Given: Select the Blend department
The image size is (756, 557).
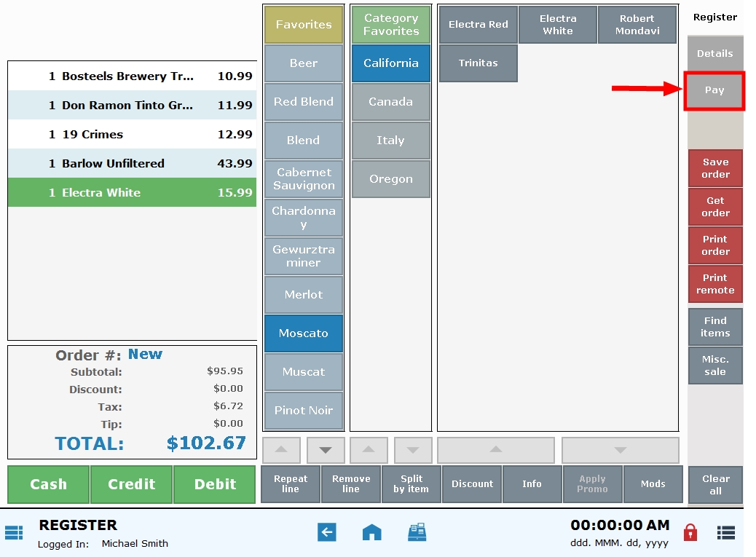Looking at the screenshot, I should pyautogui.click(x=304, y=141).
